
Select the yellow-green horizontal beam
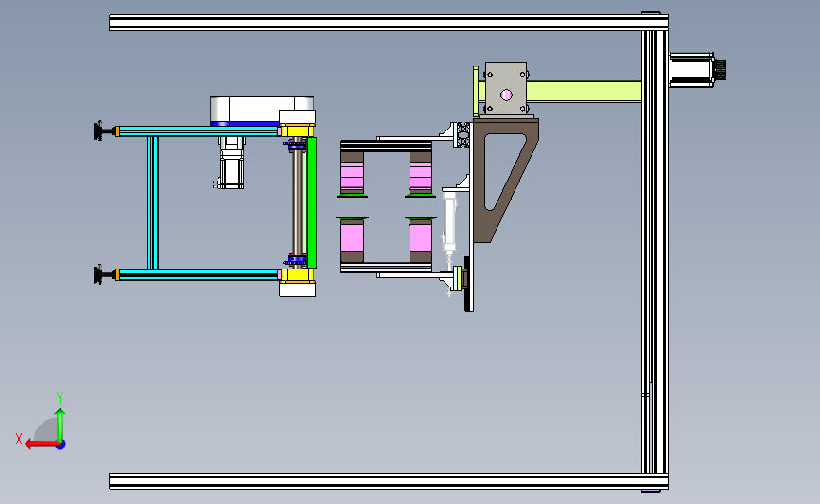(584, 92)
